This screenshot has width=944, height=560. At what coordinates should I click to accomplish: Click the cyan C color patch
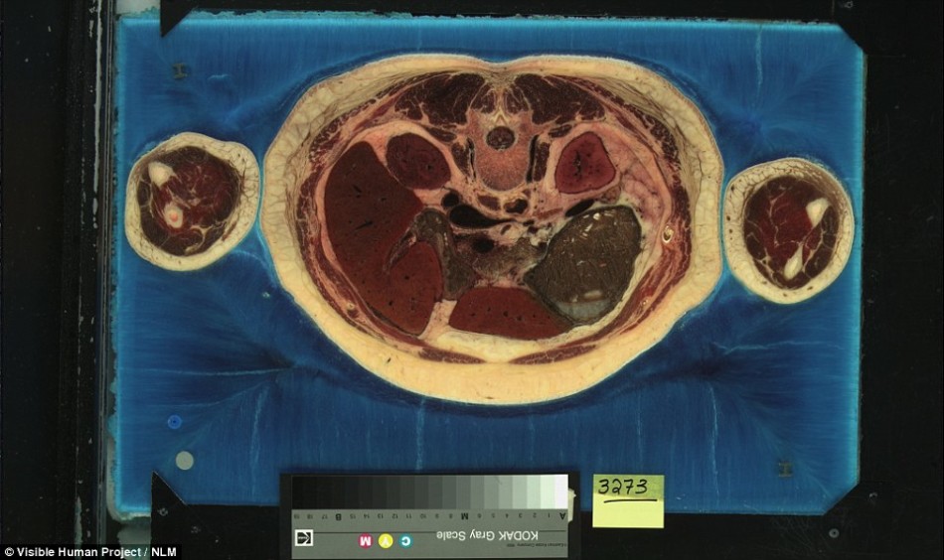(403, 540)
